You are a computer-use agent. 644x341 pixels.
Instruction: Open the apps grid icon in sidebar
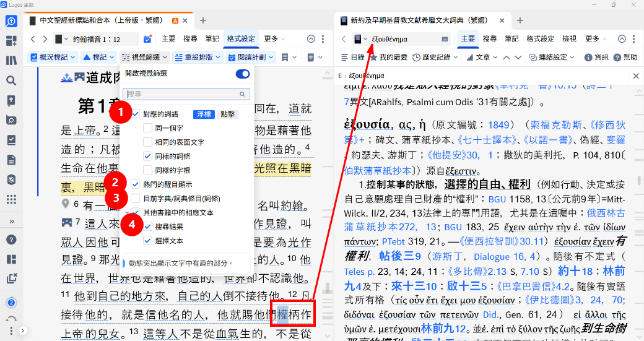click(11, 199)
